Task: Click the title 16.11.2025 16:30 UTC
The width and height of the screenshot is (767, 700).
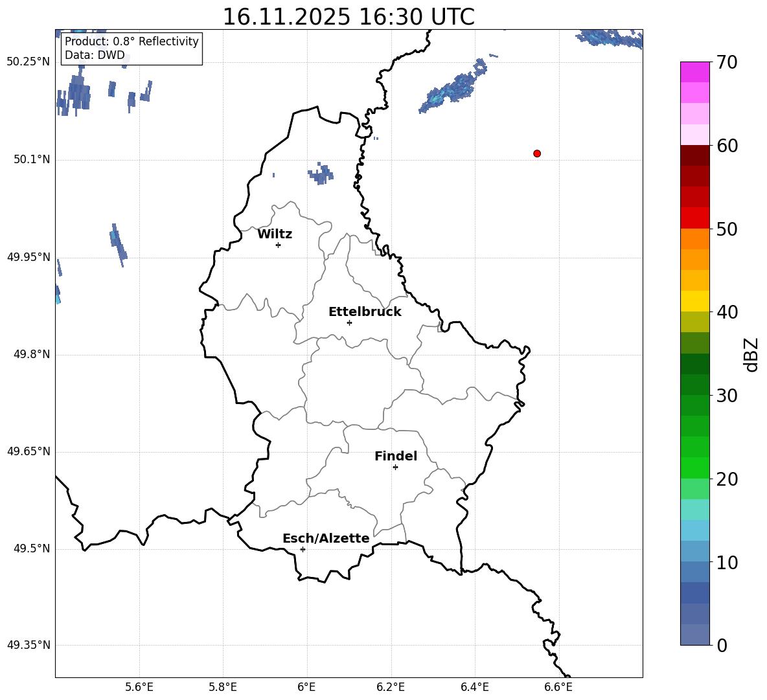Action: (349, 17)
